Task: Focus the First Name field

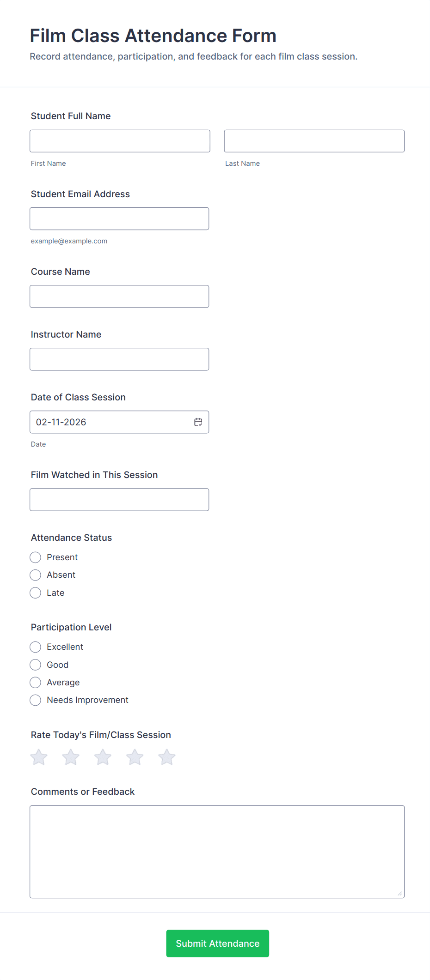Action: [x=120, y=141]
